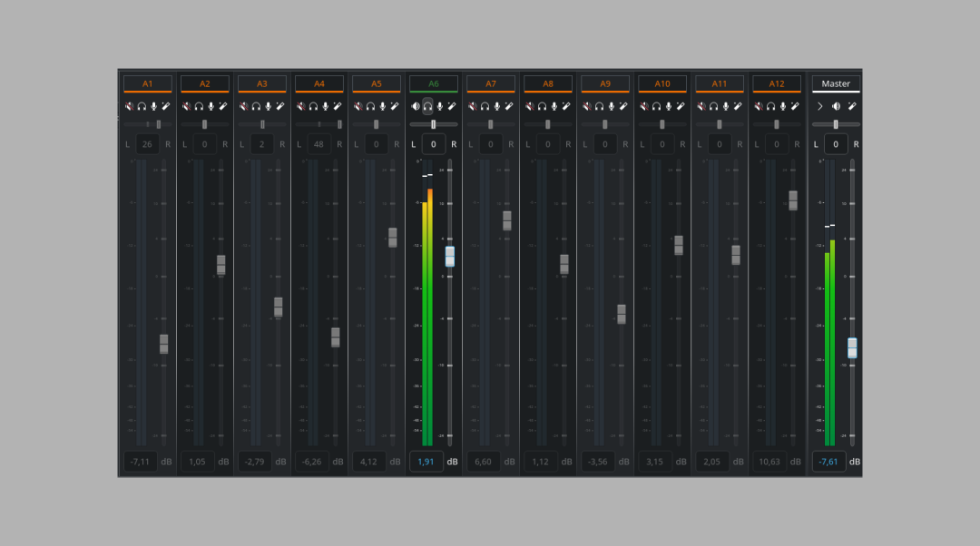Click the microphone icon on track A8
The height and width of the screenshot is (546, 980).
pos(554,106)
